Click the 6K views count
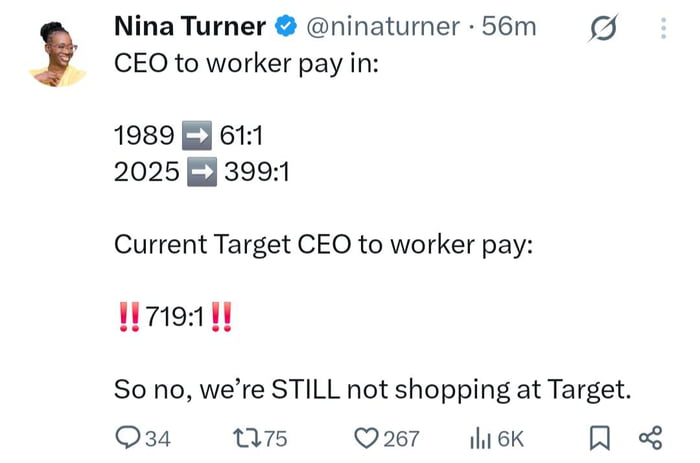700x463 pixels. [x=510, y=438]
